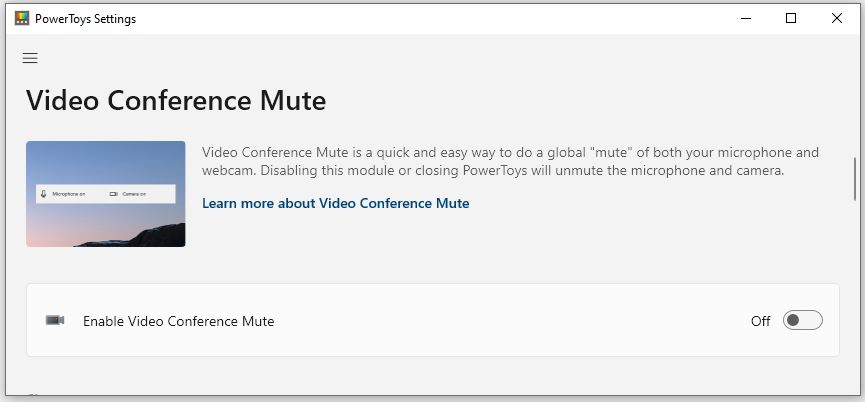Click the white toolbar bar in the preview thumbnail

105,194
